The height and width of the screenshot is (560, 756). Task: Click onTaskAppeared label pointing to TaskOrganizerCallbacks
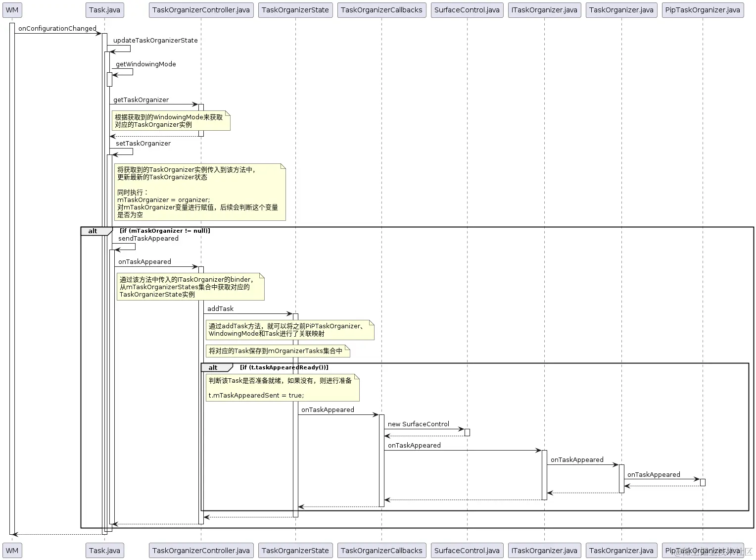328,410
